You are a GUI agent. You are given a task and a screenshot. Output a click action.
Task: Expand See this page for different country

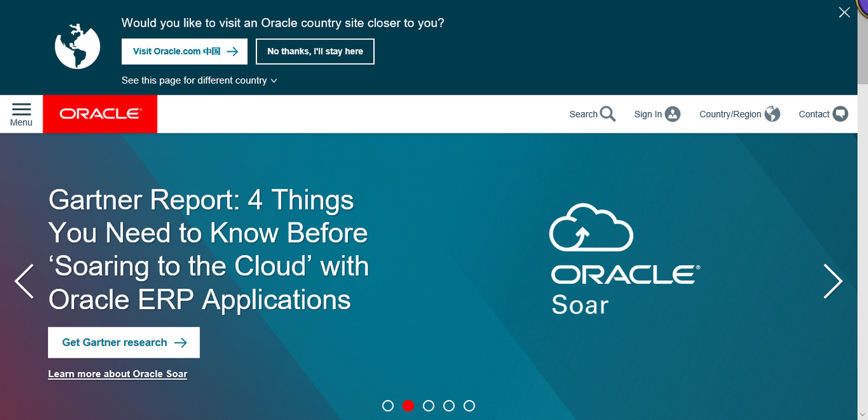point(199,80)
